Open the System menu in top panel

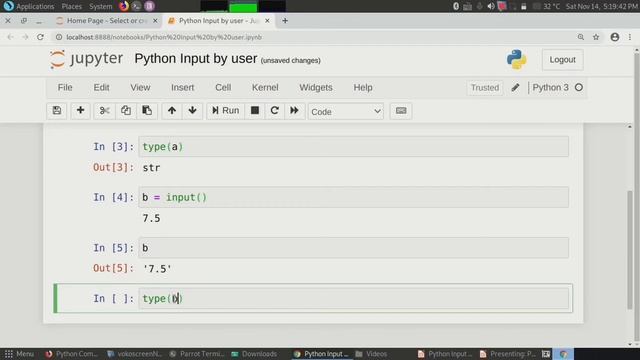point(100,6)
